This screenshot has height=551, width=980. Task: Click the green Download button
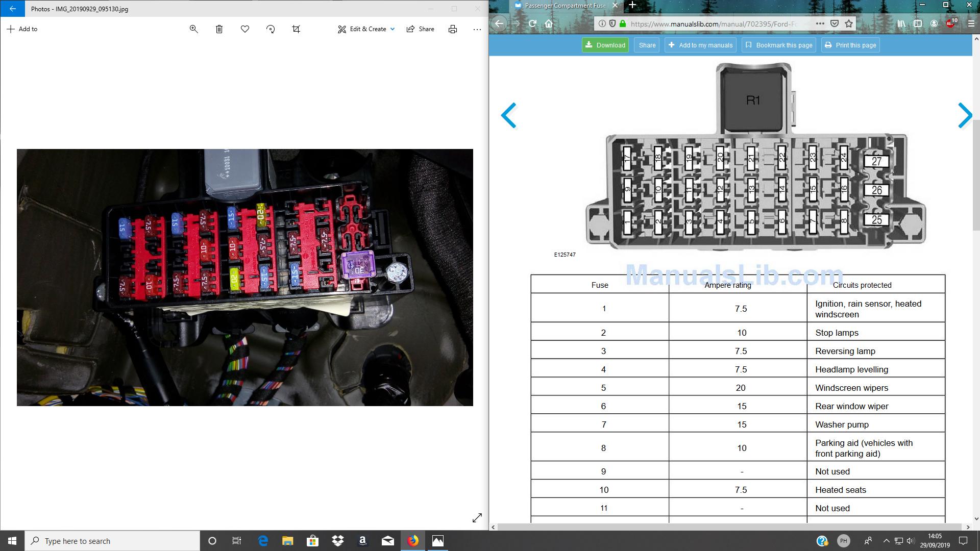click(605, 45)
